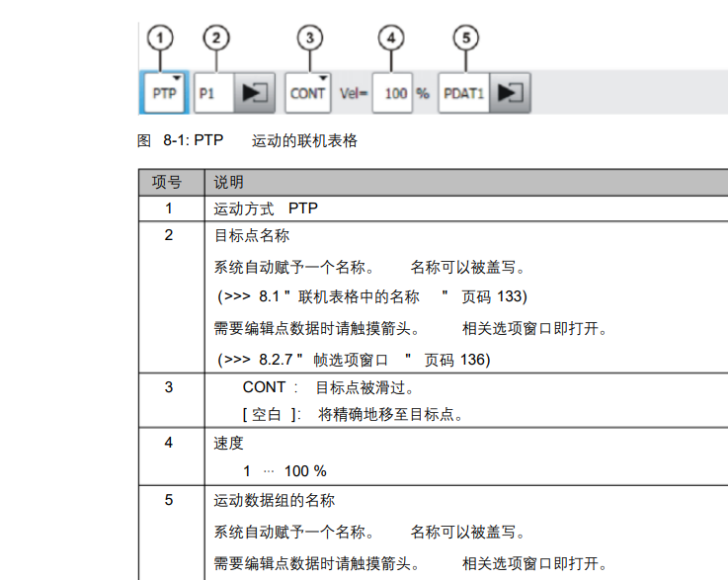Select the figure caption "8-1: PTP"
The width and height of the screenshot is (728, 580).
pos(194,139)
